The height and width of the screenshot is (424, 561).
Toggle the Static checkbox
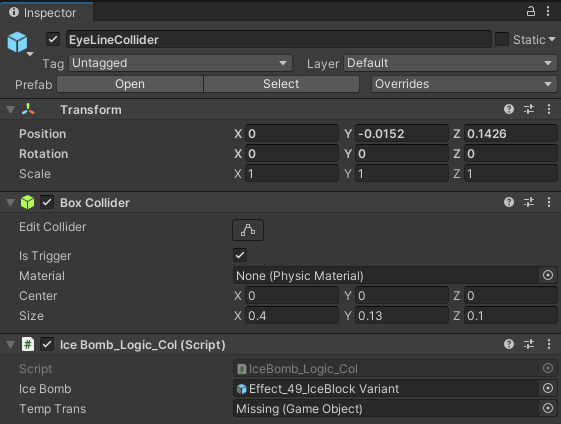pos(502,39)
